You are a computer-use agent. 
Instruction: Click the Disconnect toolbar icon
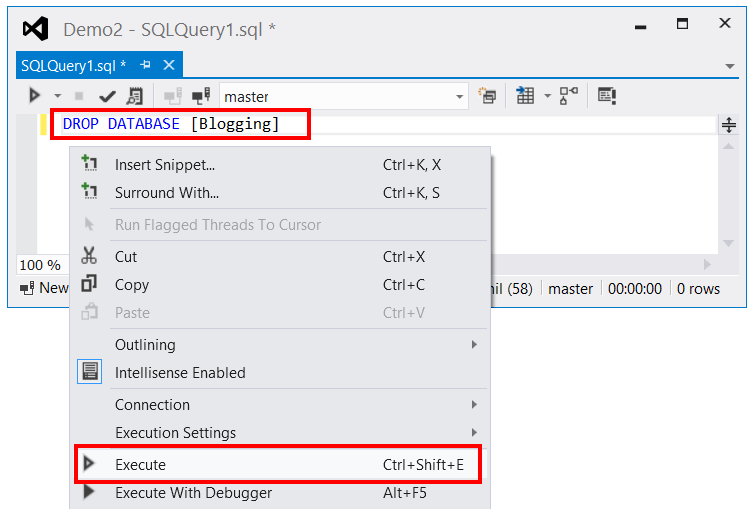[x=200, y=96]
